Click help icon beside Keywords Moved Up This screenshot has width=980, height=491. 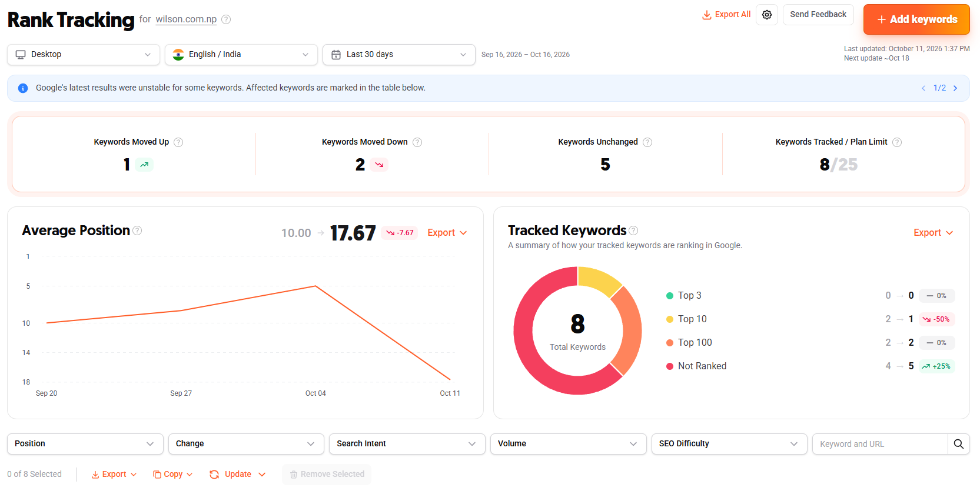click(178, 142)
